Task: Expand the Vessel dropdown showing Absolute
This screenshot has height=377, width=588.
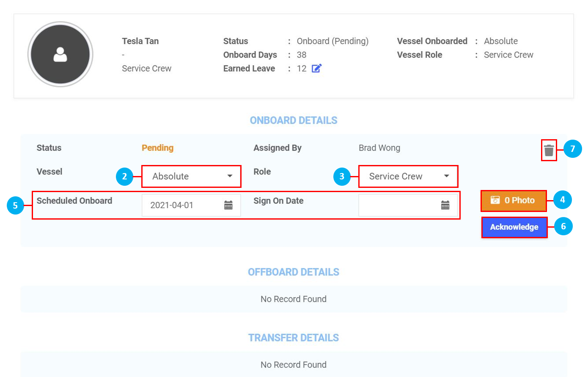Action: (x=191, y=176)
